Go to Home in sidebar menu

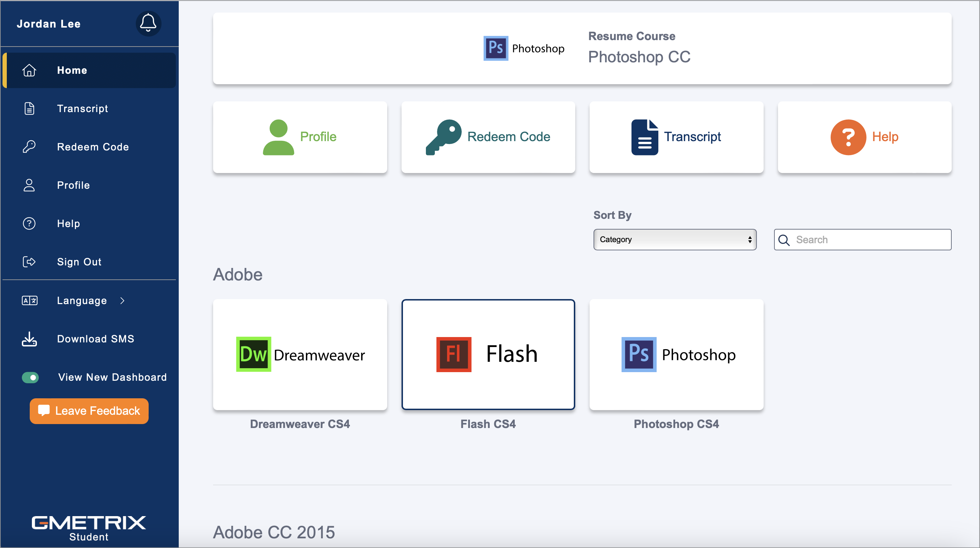coord(72,70)
